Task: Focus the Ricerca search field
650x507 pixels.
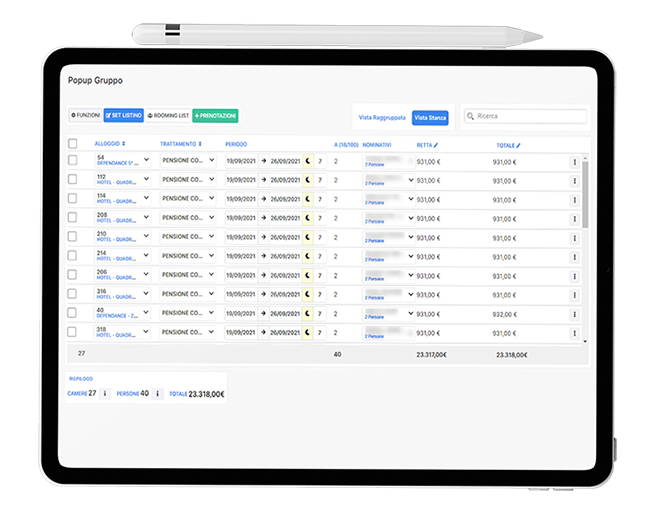Action: [526, 116]
